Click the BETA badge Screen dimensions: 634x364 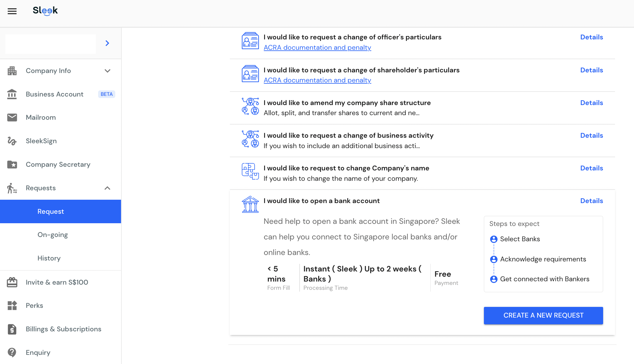click(107, 94)
